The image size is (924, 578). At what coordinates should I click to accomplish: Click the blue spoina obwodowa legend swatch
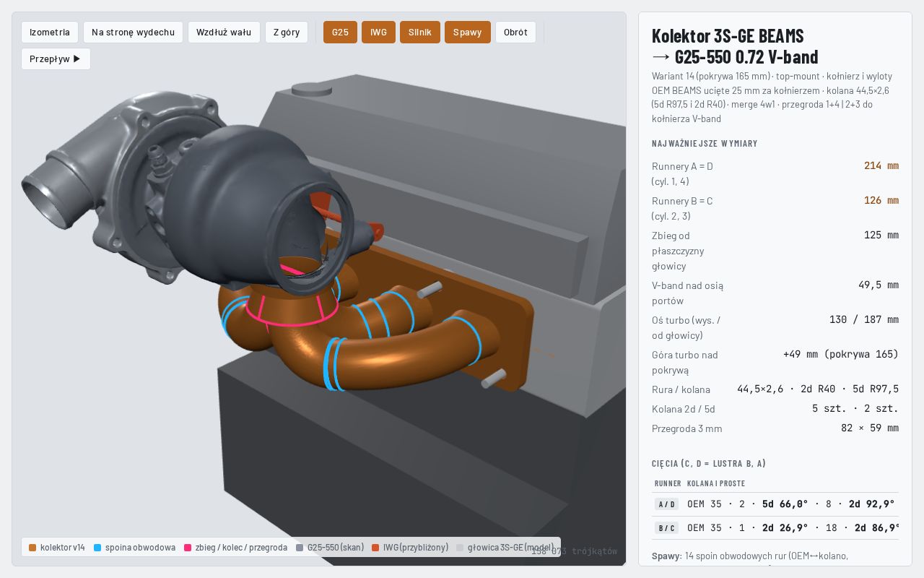pyautogui.click(x=97, y=548)
